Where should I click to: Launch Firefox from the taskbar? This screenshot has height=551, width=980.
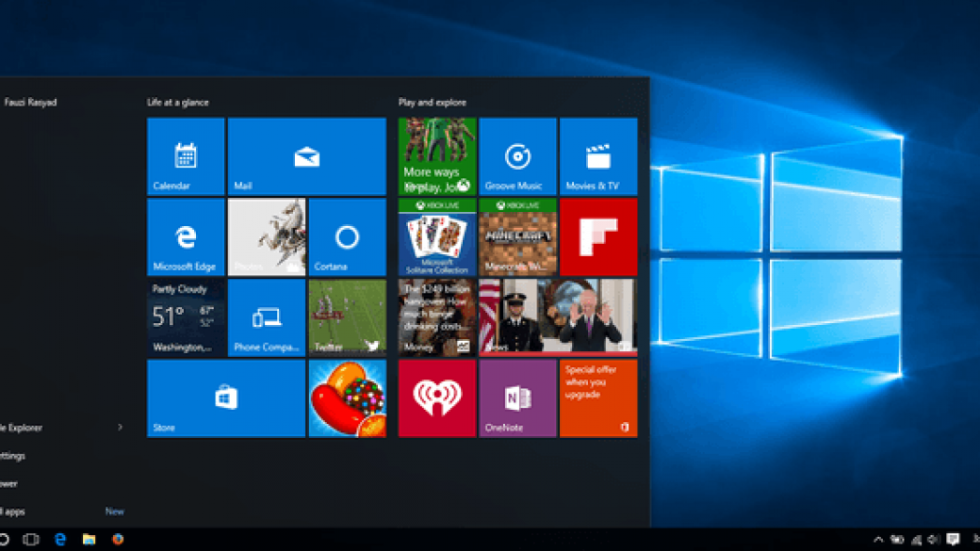(x=118, y=539)
